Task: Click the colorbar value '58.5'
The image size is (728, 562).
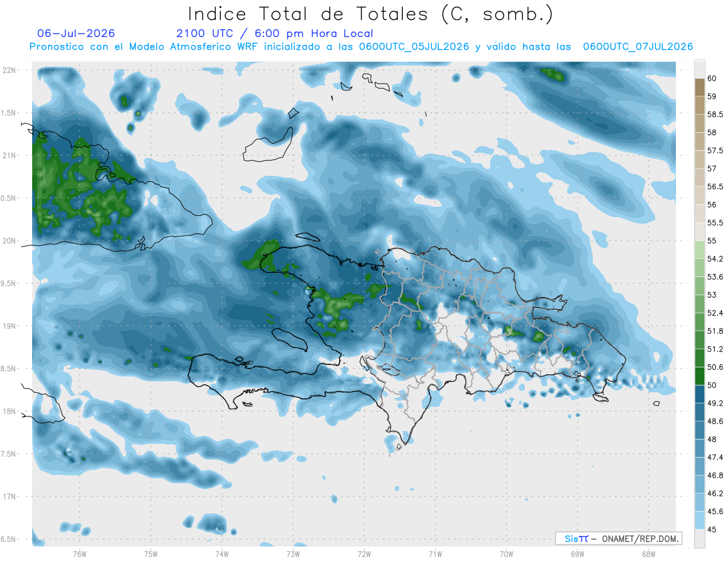Action: click(715, 115)
